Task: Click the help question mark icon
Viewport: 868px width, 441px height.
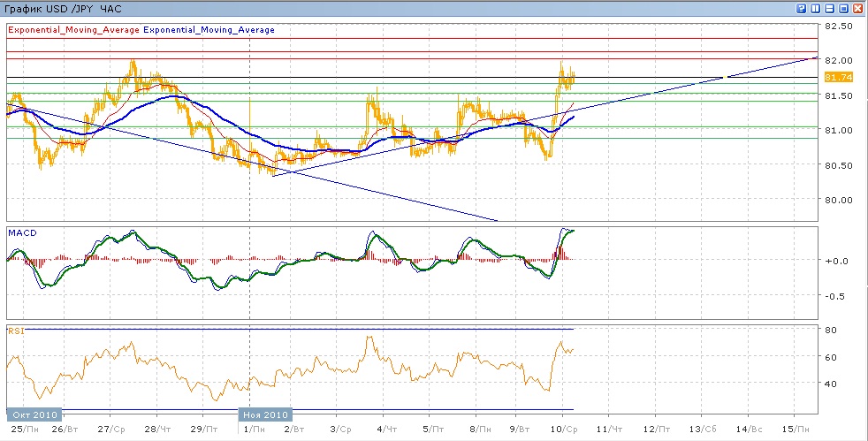Action: 801,8
